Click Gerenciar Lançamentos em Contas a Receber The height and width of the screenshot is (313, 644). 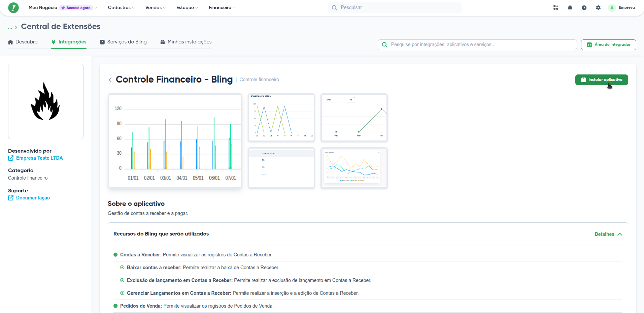tap(243, 293)
